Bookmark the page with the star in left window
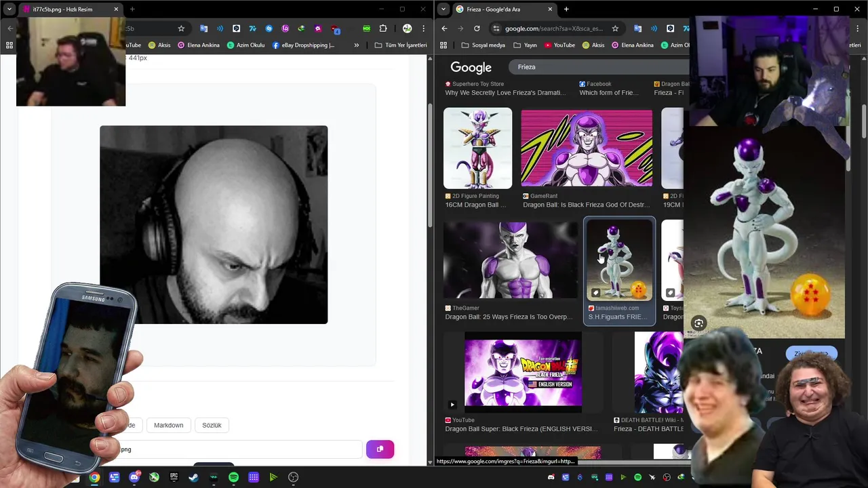Image resolution: width=868 pixels, height=488 pixels. [181, 28]
